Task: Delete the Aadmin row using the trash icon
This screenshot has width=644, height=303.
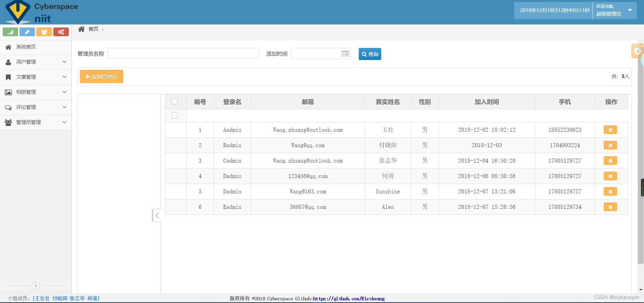Action: click(x=610, y=130)
